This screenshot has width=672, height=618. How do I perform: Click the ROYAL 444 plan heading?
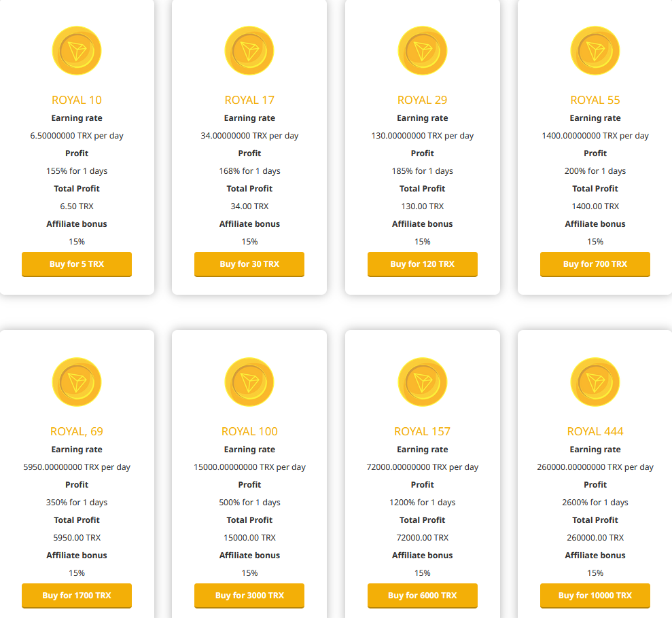pyautogui.click(x=595, y=432)
